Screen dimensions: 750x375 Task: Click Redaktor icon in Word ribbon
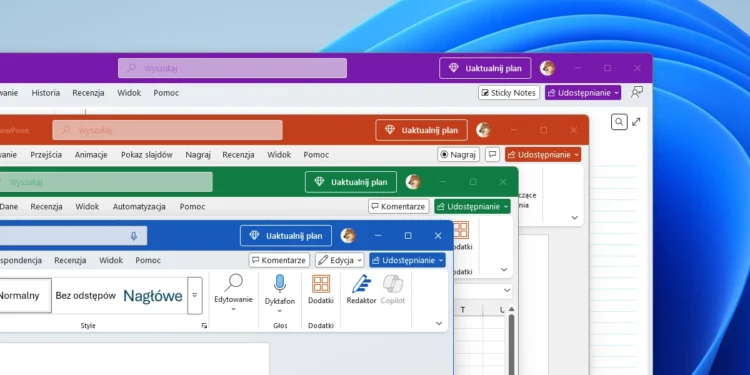[x=362, y=284]
